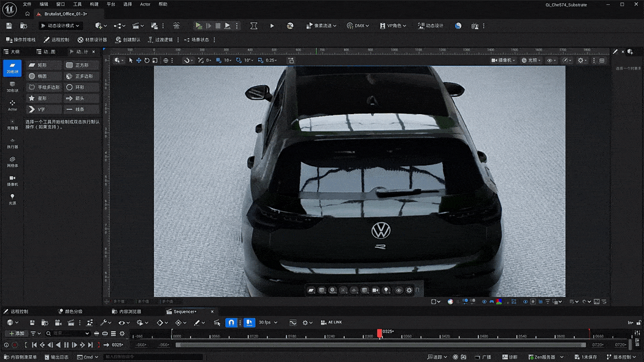
Task: Select the arrow (箭头) shape tool
Action: pos(82,98)
